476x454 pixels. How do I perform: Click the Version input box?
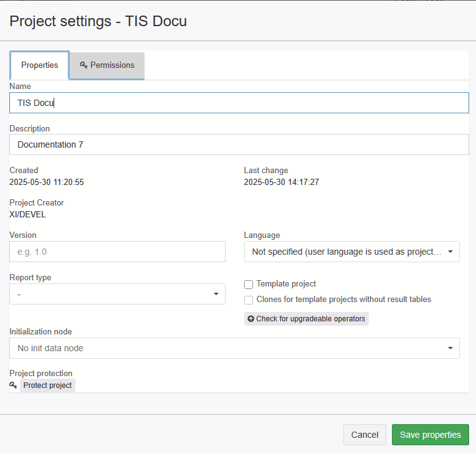[117, 252]
